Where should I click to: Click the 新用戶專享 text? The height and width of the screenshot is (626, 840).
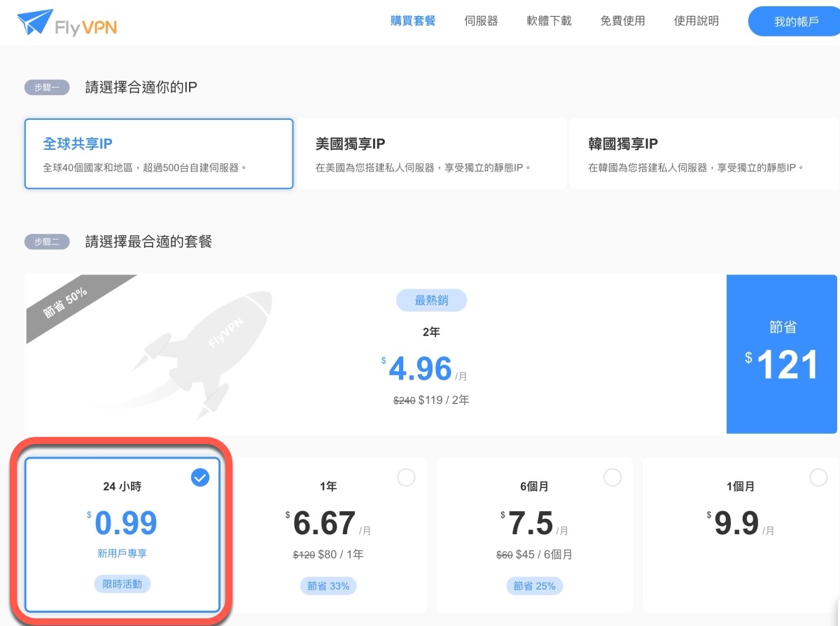click(122, 553)
